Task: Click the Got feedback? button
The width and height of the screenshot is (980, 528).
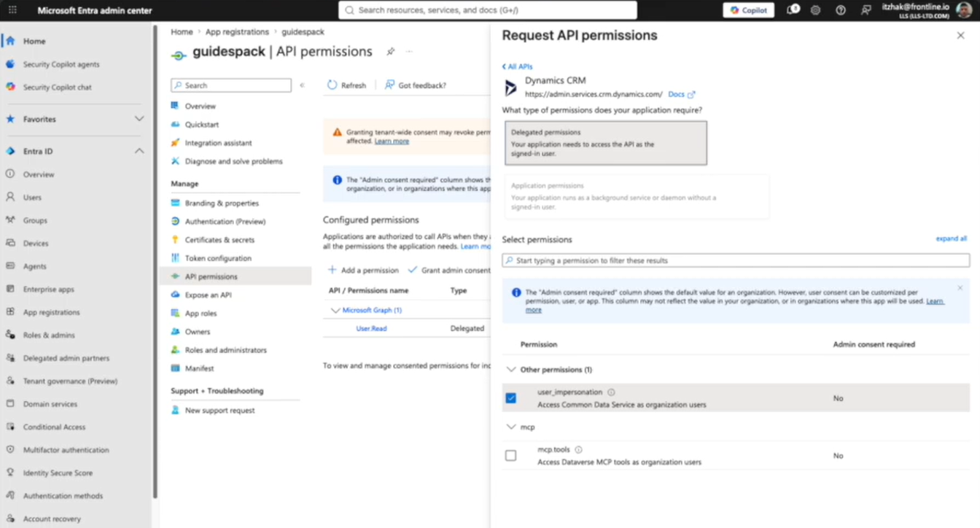Action: point(415,85)
